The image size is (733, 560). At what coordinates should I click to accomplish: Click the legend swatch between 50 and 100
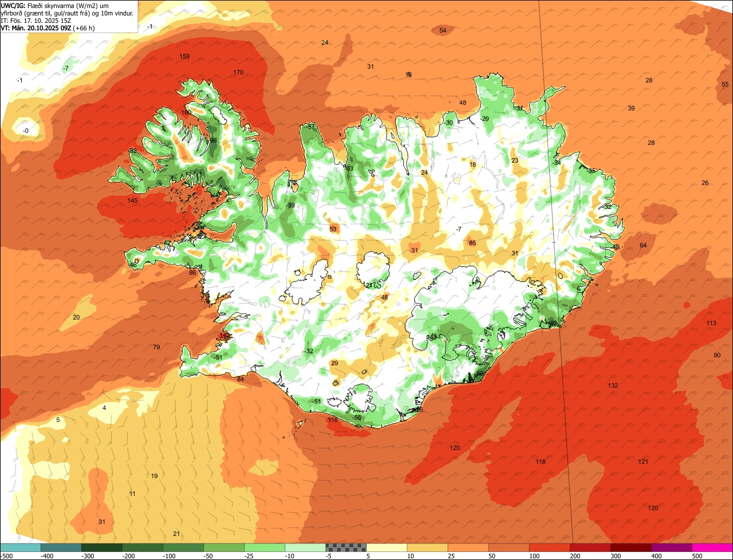coord(509,547)
